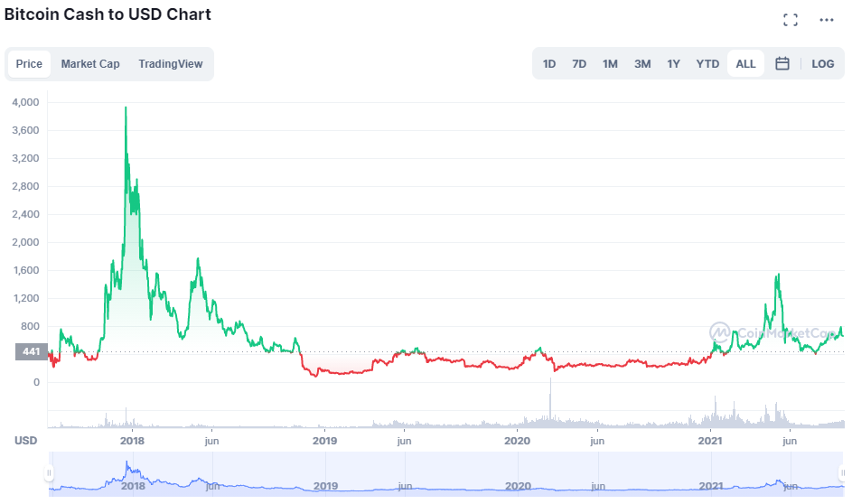Switch to the Market Cap tab
Screen dimensions: 852x504
point(90,64)
